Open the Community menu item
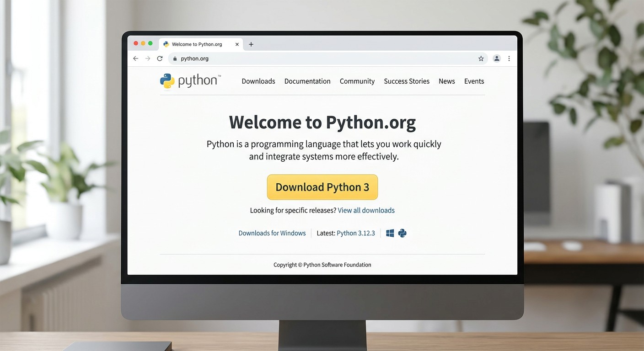 pyautogui.click(x=357, y=81)
